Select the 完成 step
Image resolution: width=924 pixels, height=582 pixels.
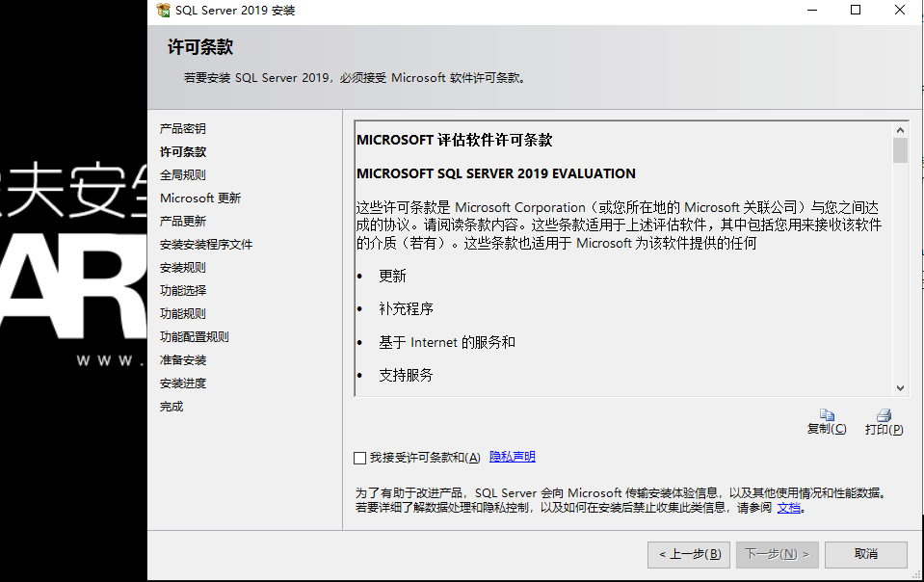click(172, 406)
